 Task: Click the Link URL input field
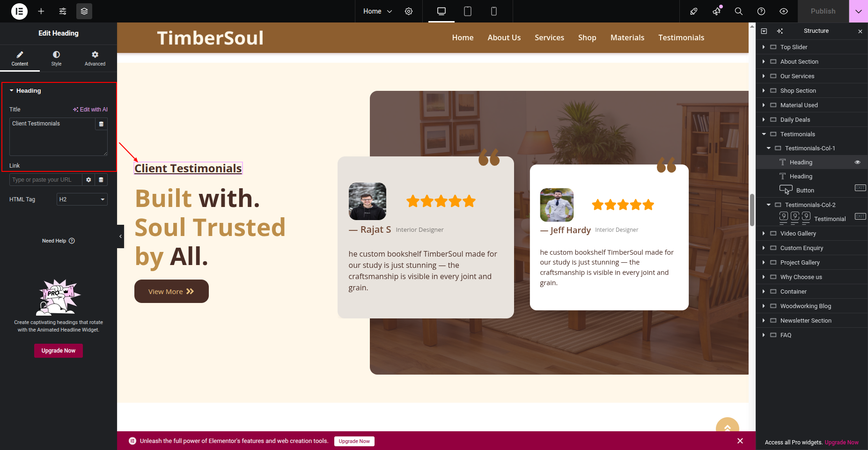coord(46,180)
